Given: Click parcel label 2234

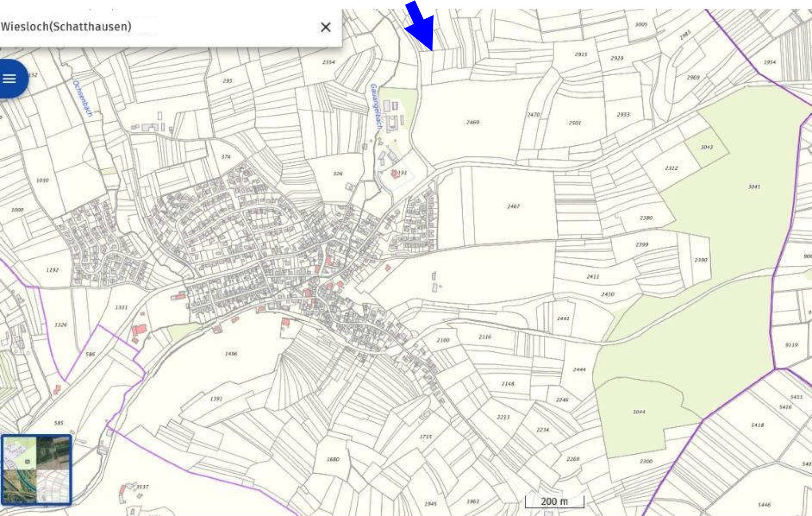Looking at the screenshot, I should click(x=542, y=429).
